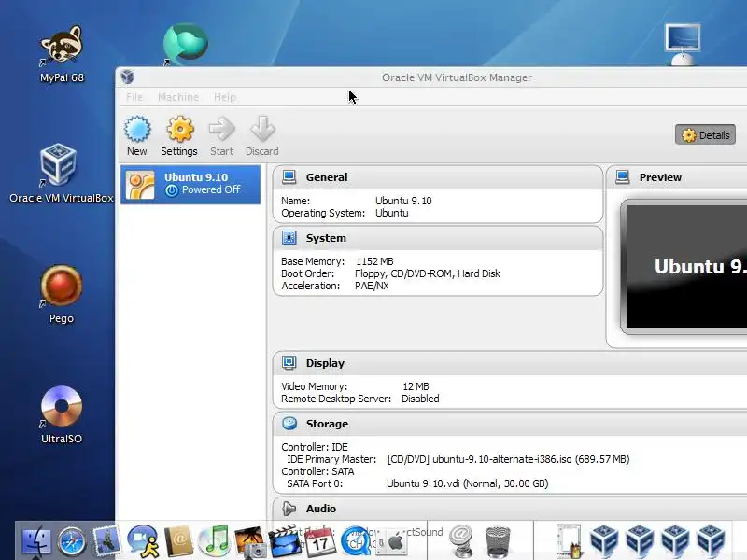Click the Audio section speaker icon
This screenshot has width=747, height=560.
tap(289, 509)
